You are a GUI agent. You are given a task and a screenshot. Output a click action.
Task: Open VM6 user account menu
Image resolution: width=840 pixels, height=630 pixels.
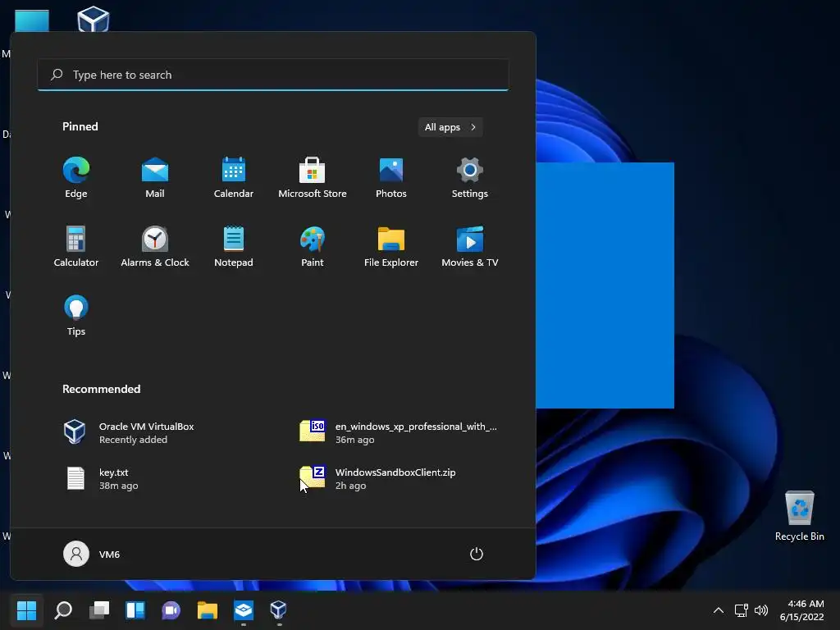[92, 554]
